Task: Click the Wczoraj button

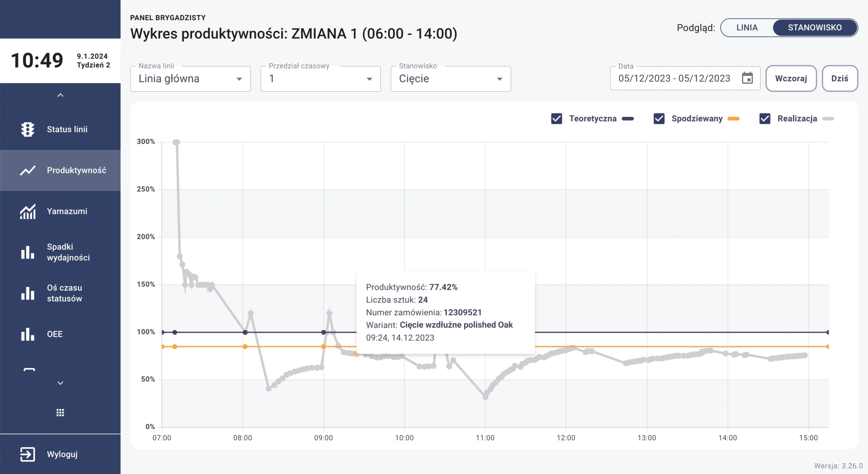Action: point(791,78)
